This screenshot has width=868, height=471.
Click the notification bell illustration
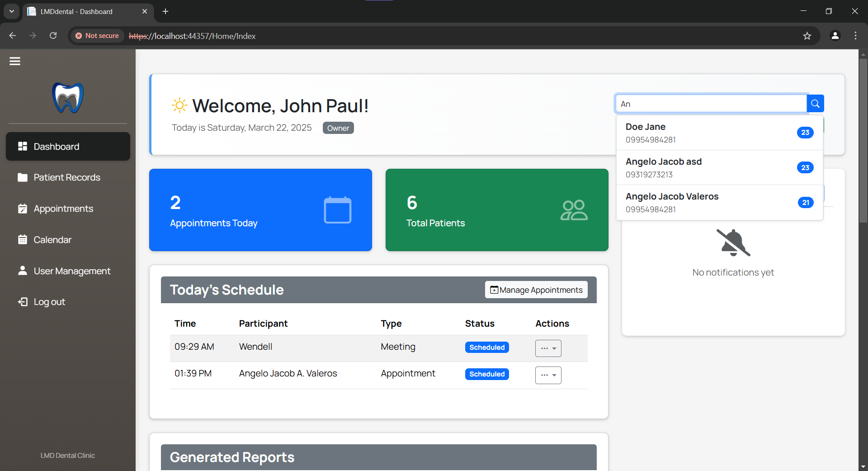pos(733,243)
